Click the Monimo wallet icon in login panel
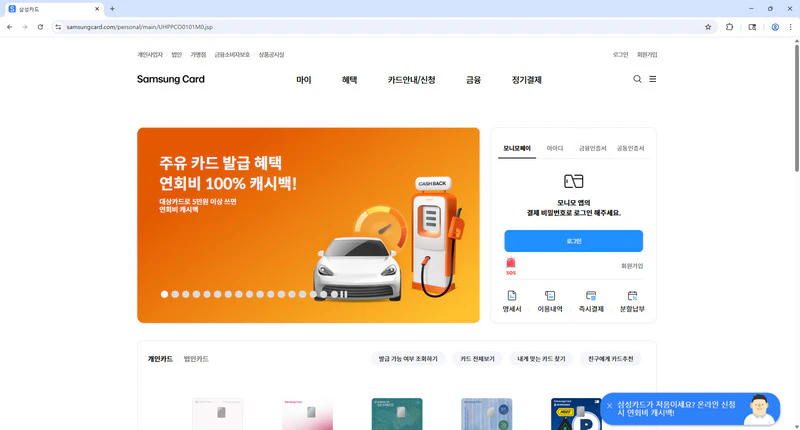Viewport: 800px width, 430px height. click(x=573, y=181)
